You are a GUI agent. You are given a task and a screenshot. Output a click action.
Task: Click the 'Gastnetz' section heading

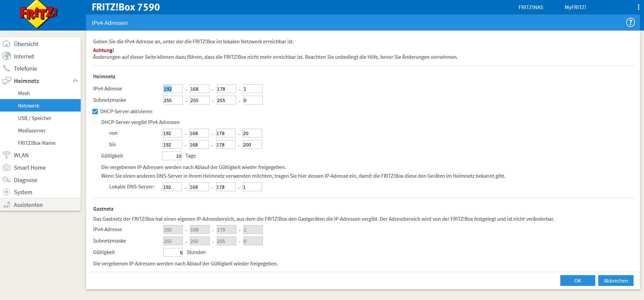pos(103,209)
